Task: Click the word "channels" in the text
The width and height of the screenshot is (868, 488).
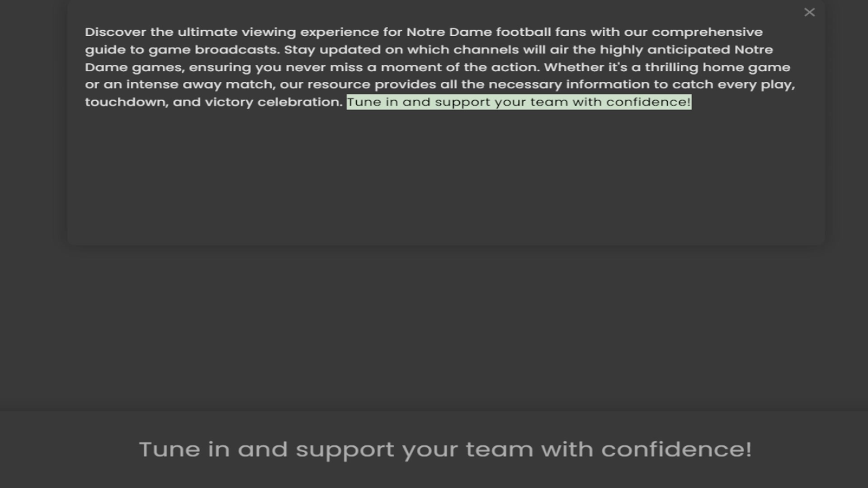Action: click(x=486, y=50)
